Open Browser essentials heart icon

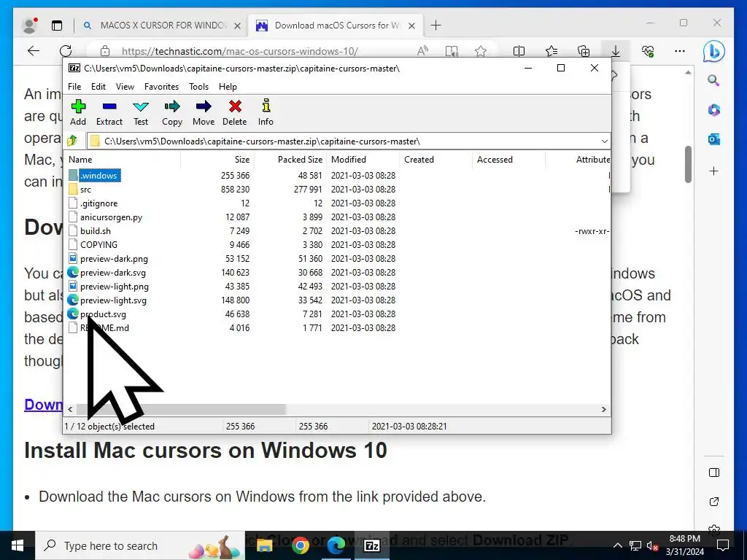coord(648,51)
